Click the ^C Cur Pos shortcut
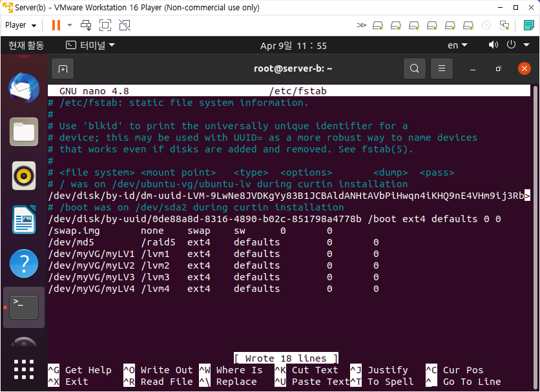The width and height of the screenshot is (540, 392). point(455,370)
